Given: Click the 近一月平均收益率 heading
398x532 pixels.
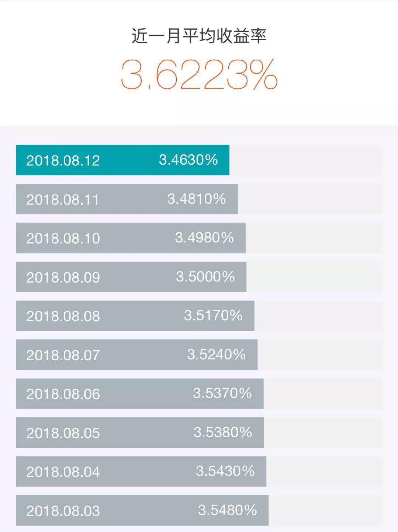Looking at the screenshot, I should 199,36.
